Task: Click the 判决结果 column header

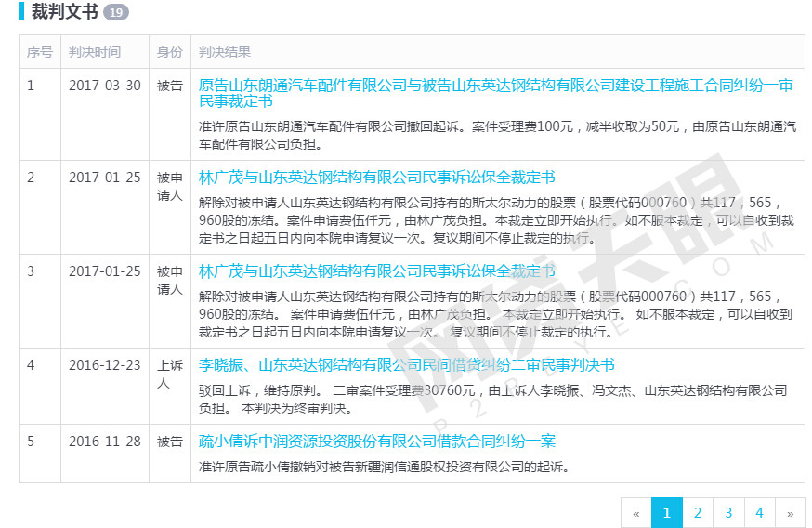Action: pyautogui.click(x=225, y=52)
